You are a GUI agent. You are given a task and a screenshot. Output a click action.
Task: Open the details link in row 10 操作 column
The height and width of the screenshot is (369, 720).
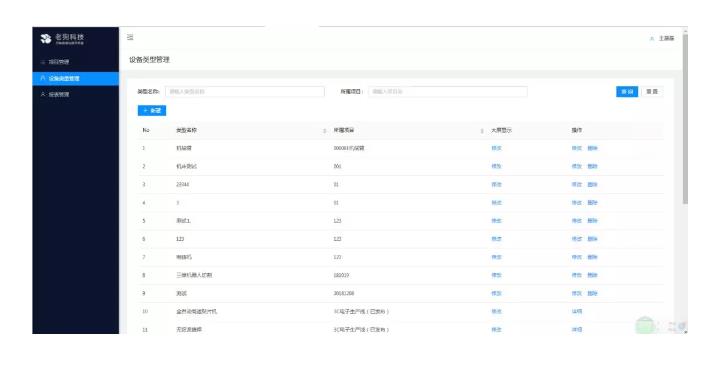577,312
